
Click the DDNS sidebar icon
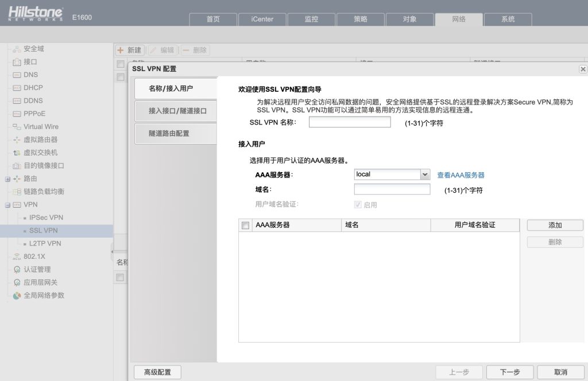tap(17, 101)
